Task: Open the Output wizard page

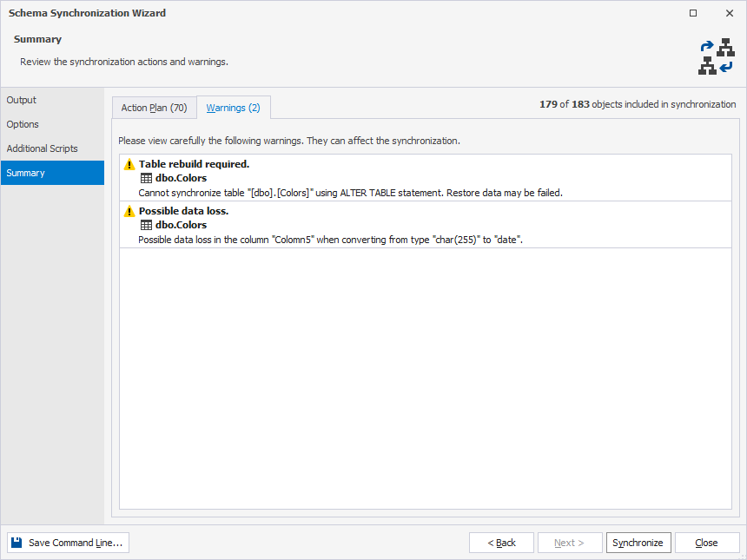Action: tap(22, 100)
